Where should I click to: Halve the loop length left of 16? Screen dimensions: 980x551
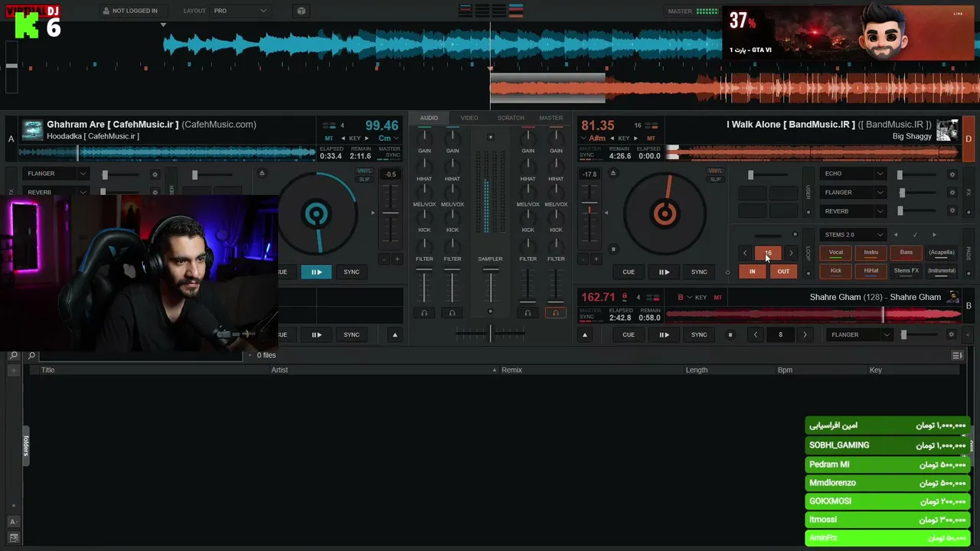click(x=745, y=253)
